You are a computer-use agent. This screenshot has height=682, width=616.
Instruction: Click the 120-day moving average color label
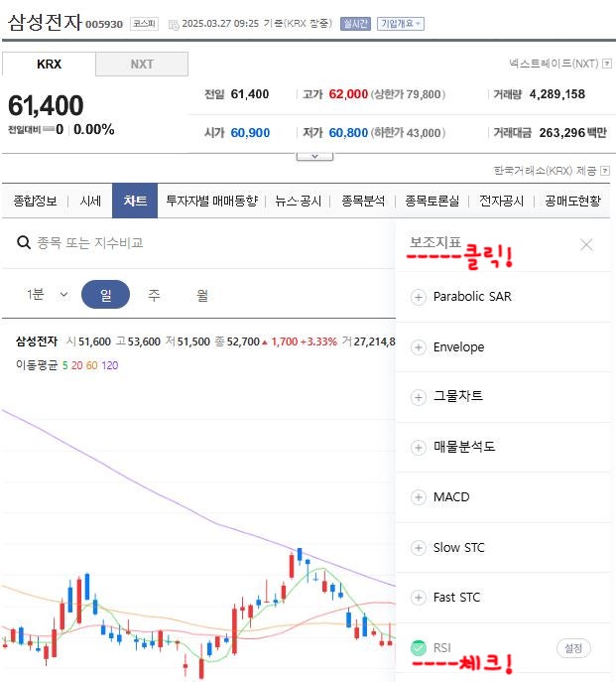click(110, 365)
